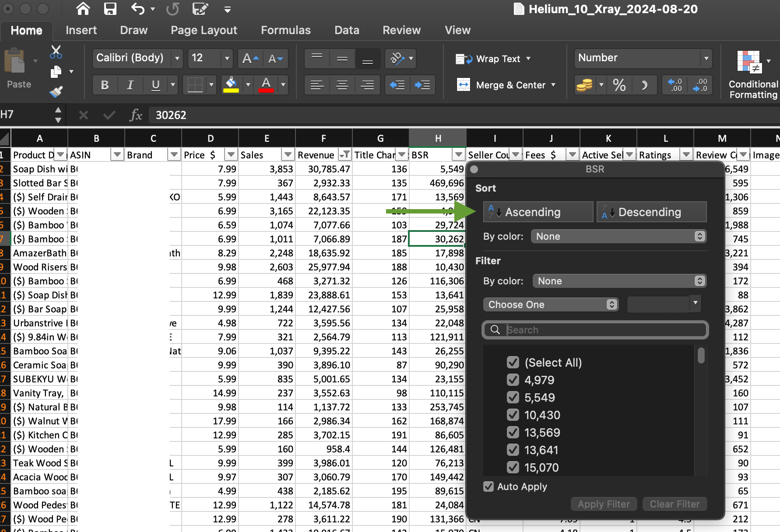Expand the Calibri (Body) font dropdown

[177, 58]
